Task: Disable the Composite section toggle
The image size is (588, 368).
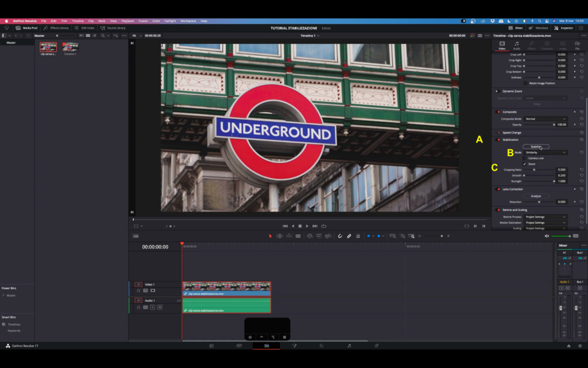Action: [x=498, y=112]
